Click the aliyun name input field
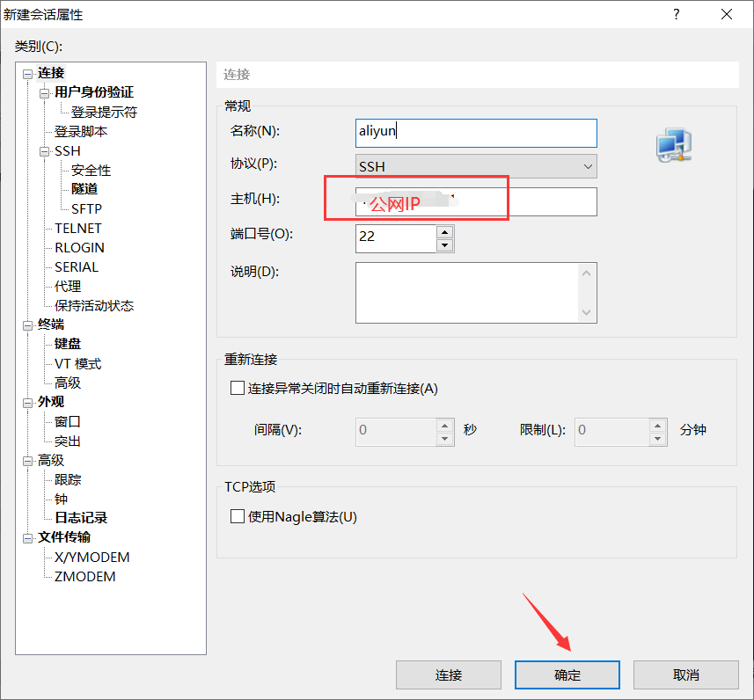The image size is (754, 700). (475, 133)
